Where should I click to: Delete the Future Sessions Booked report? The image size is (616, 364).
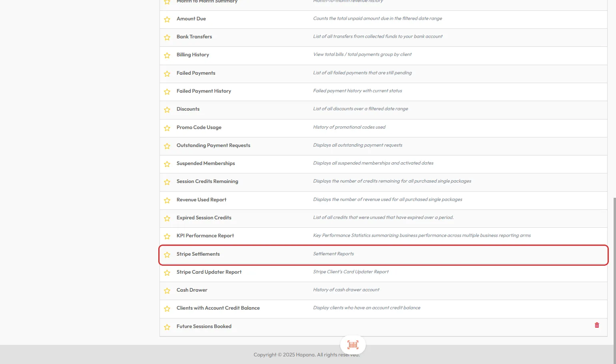pyautogui.click(x=597, y=325)
